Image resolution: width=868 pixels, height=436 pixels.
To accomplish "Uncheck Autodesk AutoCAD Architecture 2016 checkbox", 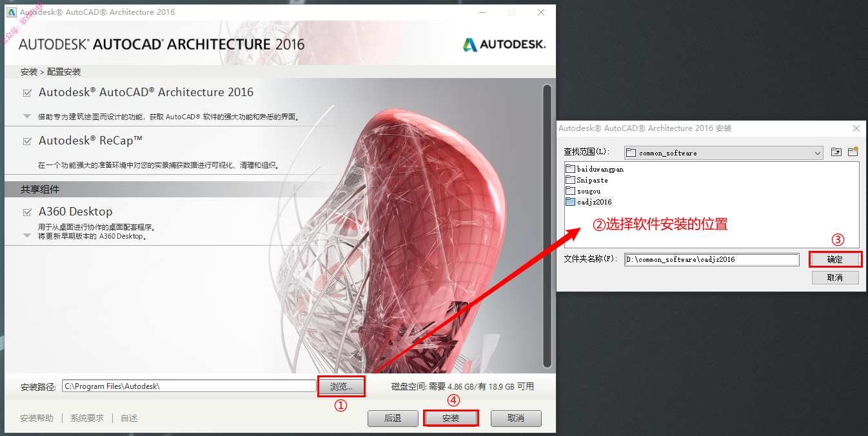I will pyautogui.click(x=27, y=93).
